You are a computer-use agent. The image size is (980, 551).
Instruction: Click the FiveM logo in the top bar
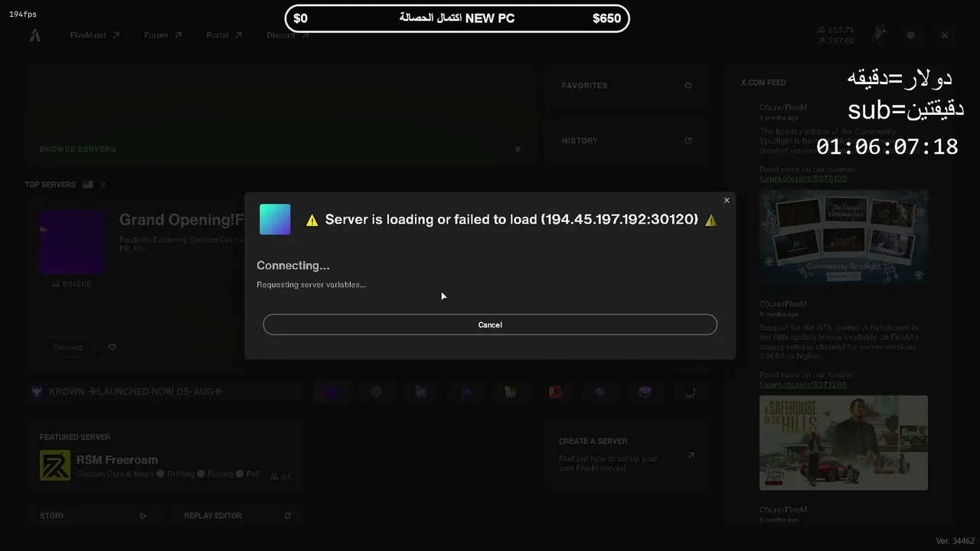[x=35, y=35]
